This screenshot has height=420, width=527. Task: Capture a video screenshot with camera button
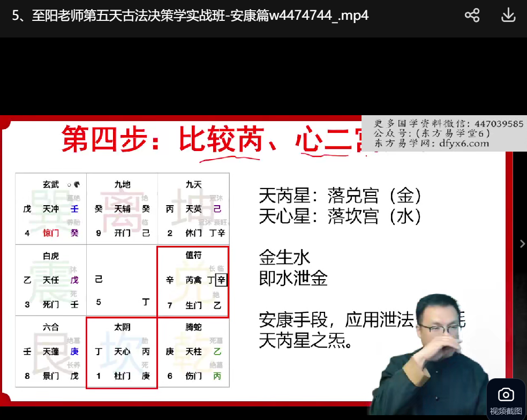click(506, 400)
